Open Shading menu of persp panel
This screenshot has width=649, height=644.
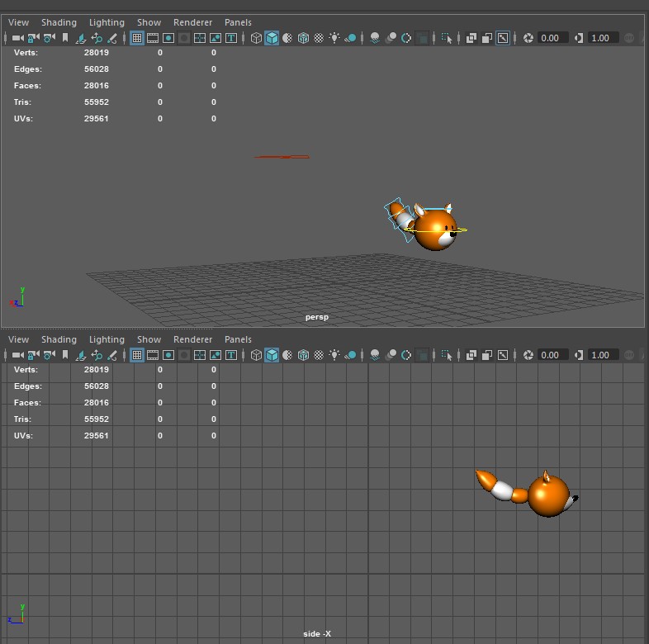tap(59, 22)
